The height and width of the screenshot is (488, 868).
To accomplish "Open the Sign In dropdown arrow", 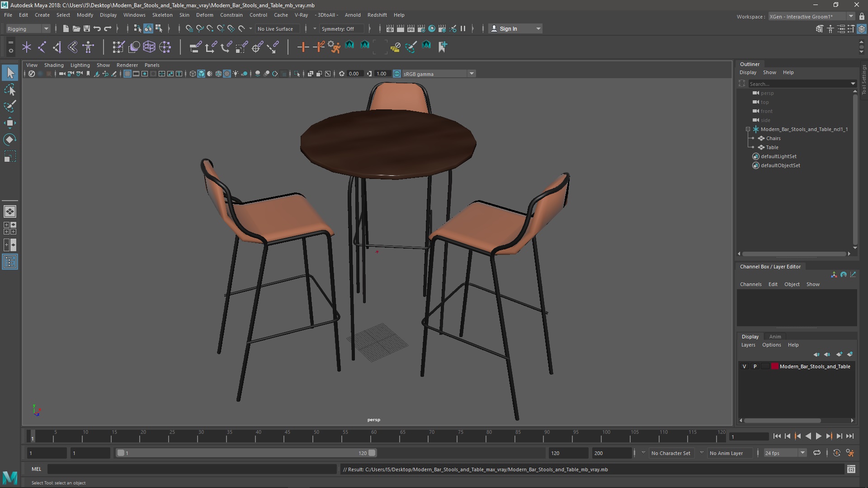I will click(x=538, y=28).
